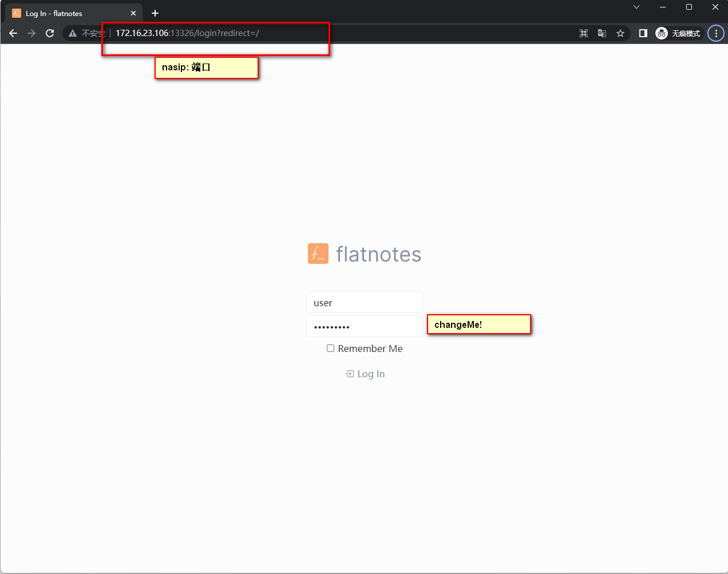
Task: Click the forward navigation arrow
Action: [x=31, y=33]
